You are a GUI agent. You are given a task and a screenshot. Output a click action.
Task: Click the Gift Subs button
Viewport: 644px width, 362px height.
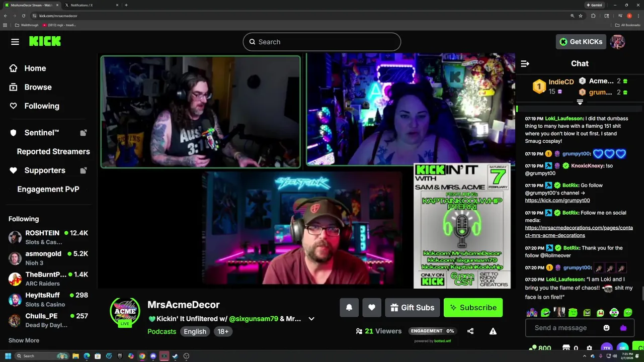[x=413, y=308]
